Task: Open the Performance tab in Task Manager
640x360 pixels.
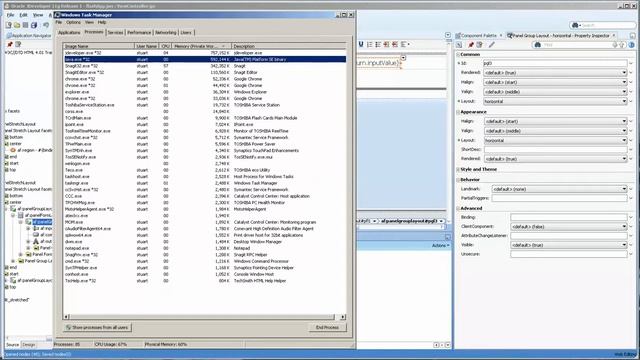Action: coord(139,33)
